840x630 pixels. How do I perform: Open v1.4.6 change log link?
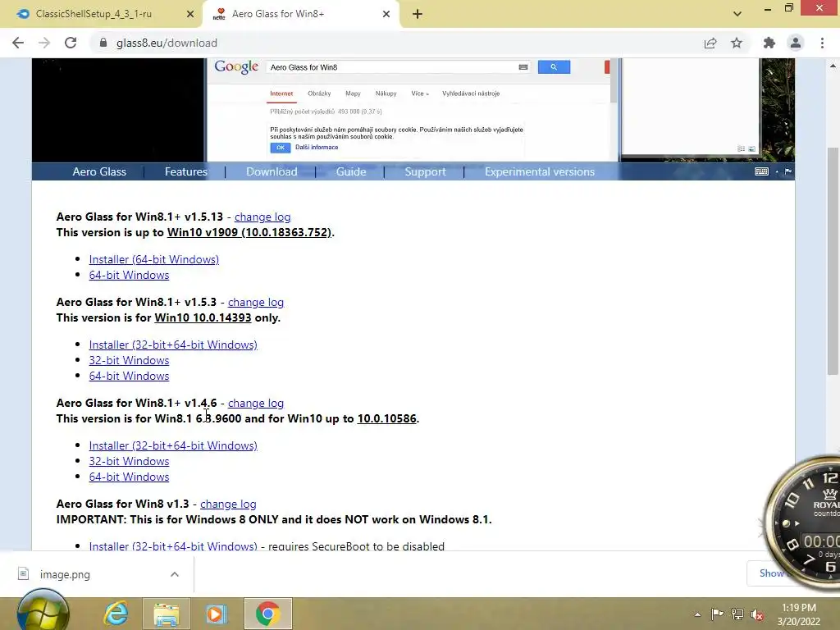coord(256,403)
